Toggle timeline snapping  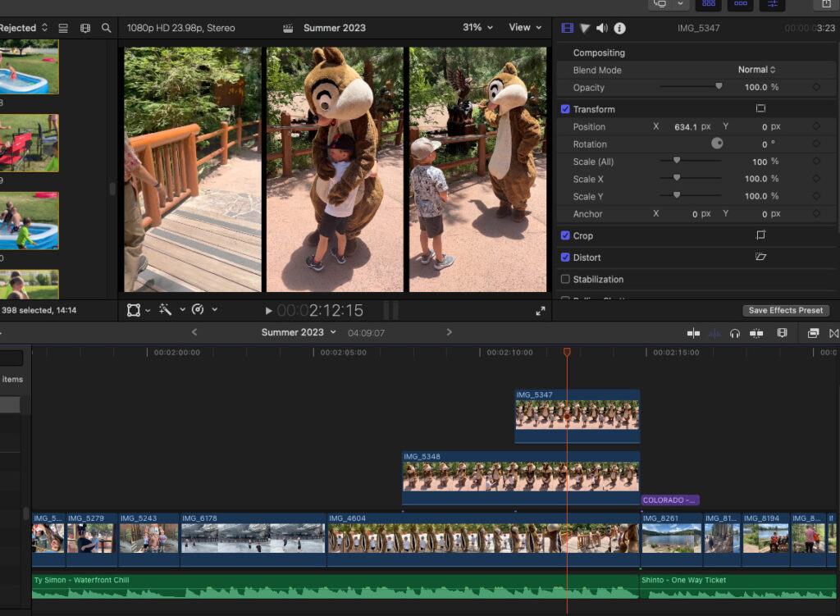(756, 333)
